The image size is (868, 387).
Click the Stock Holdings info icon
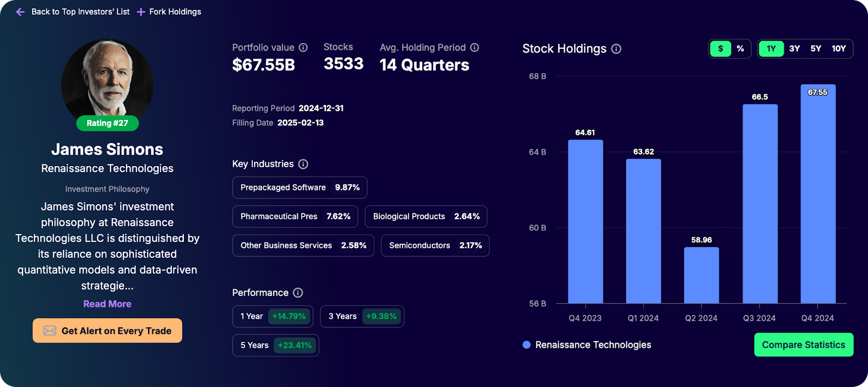click(x=616, y=49)
